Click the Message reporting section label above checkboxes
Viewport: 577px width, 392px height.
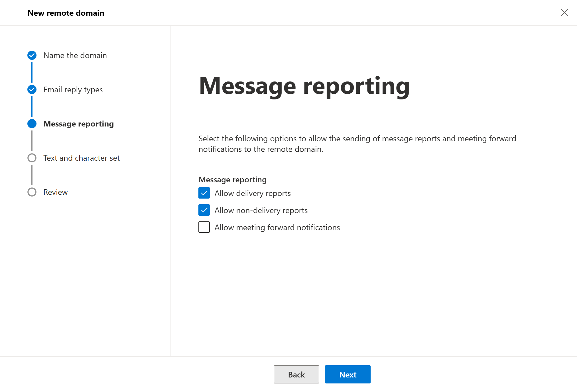233,179
